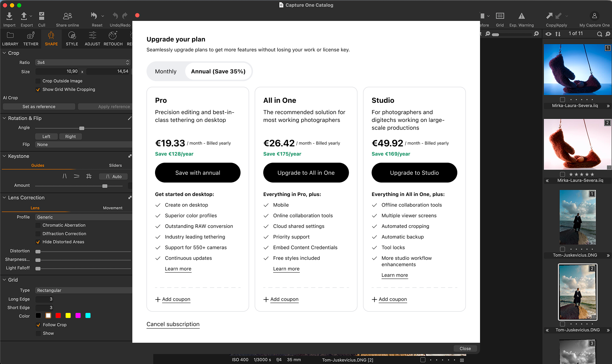Click Upgrade to Studio button

pyautogui.click(x=414, y=173)
